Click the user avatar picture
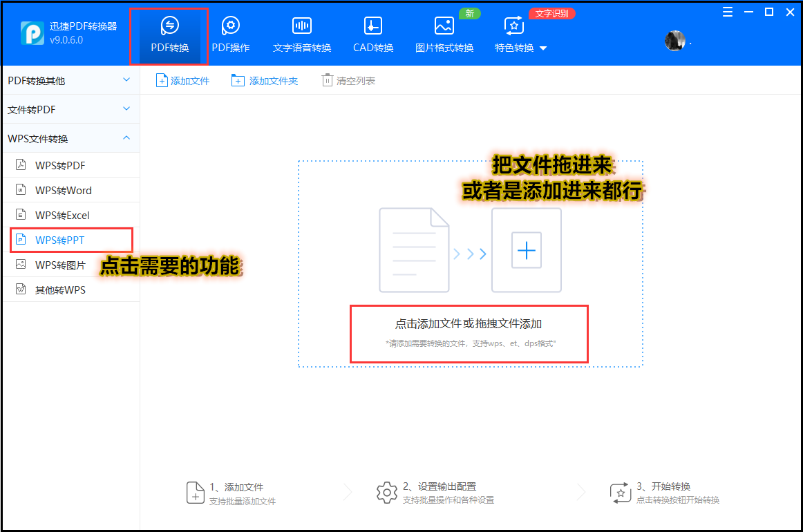The width and height of the screenshot is (803, 532). (x=675, y=41)
